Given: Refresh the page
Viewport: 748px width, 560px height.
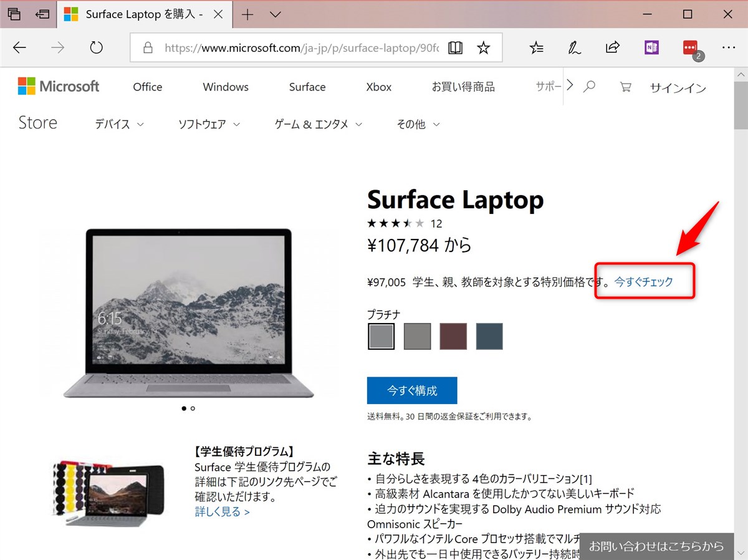Looking at the screenshot, I should [x=95, y=47].
